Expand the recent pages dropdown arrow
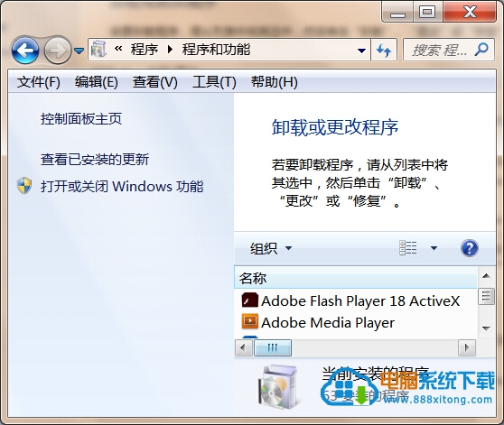The height and width of the screenshot is (425, 504). click(x=79, y=51)
